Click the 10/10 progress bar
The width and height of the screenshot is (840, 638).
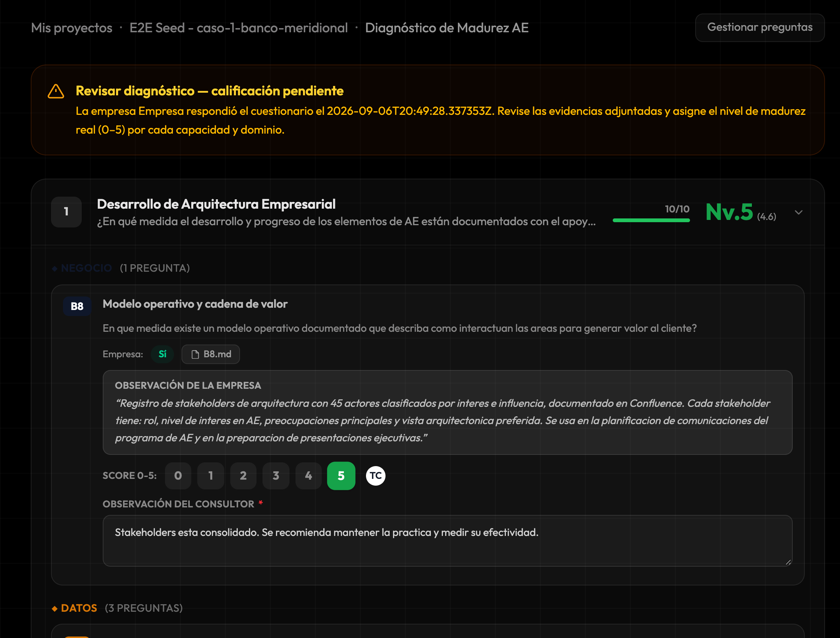[x=651, y=220]
